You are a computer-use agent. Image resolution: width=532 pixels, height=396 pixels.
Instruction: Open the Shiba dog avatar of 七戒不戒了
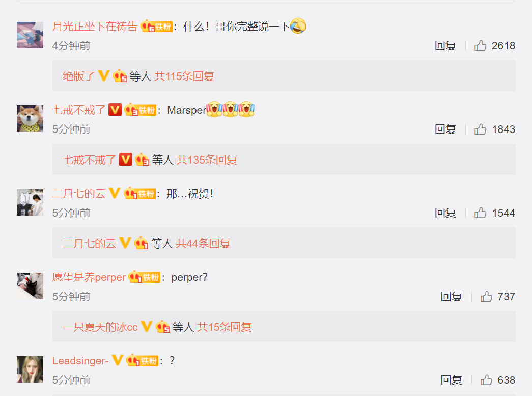click(x=30, y=119)
